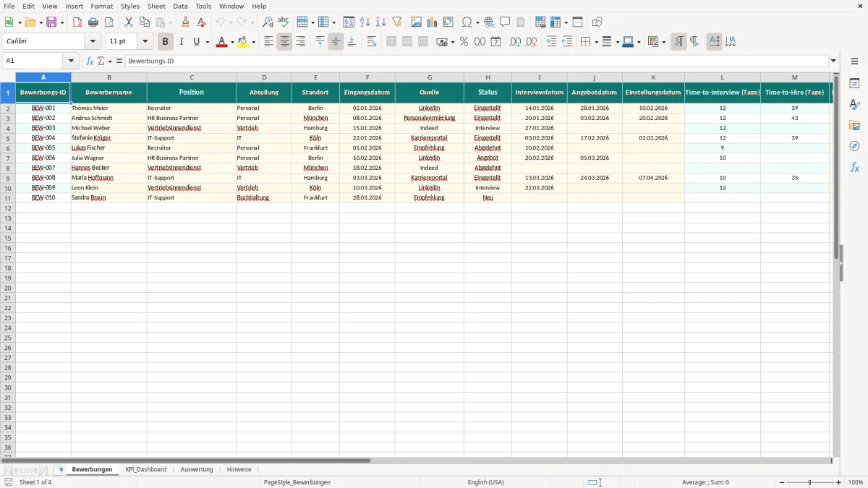Open the Select Function sum dropdown
The image size is (868, 488).
pyautogui.click(x=109, y=61)
